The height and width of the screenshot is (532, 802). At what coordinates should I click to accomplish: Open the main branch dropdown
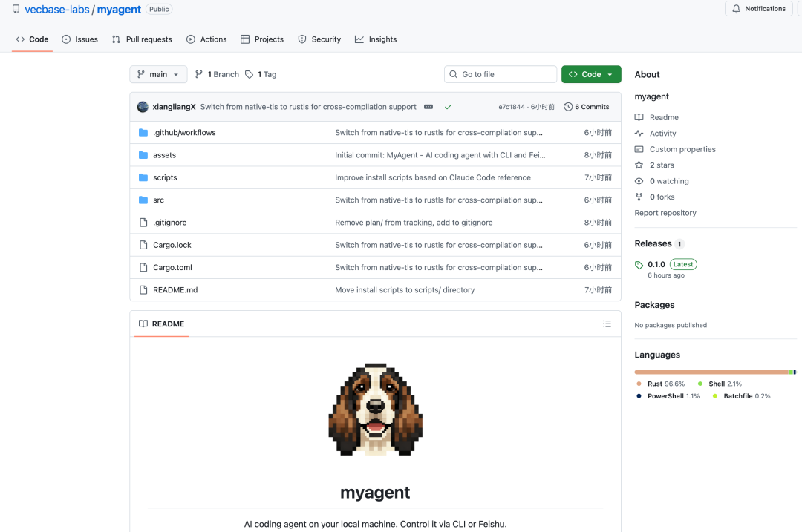tap(158, 74)
